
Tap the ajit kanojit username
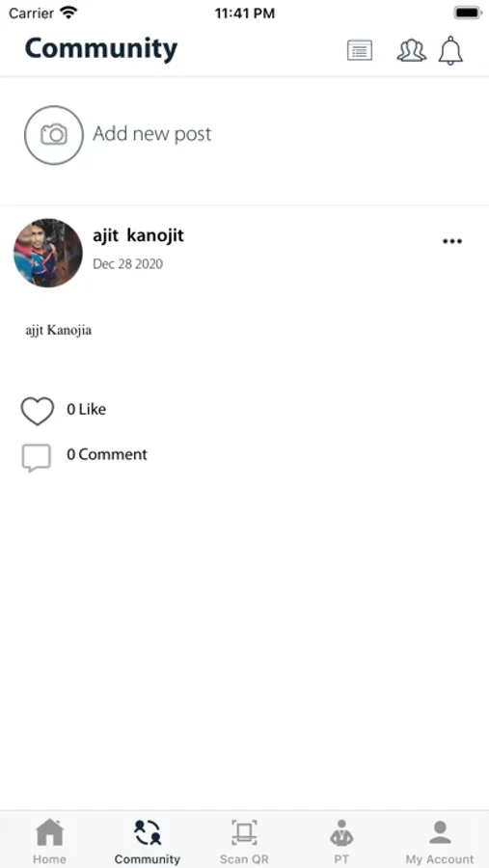pyautogui.click(x=138, y=236)
